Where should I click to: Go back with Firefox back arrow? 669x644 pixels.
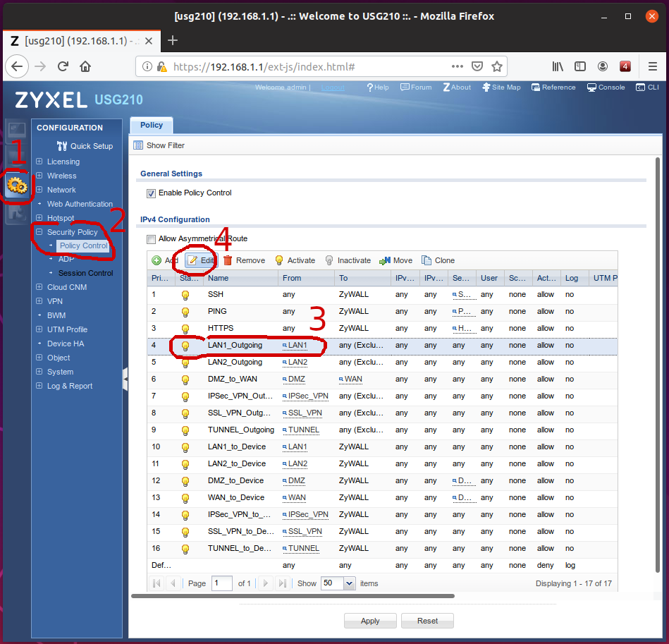[x=17, y=66]
